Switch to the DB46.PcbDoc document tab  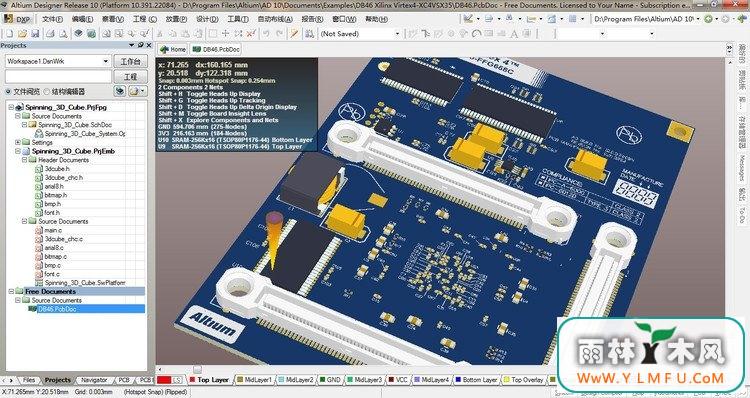pyautogui.click(x=216, y=49)
